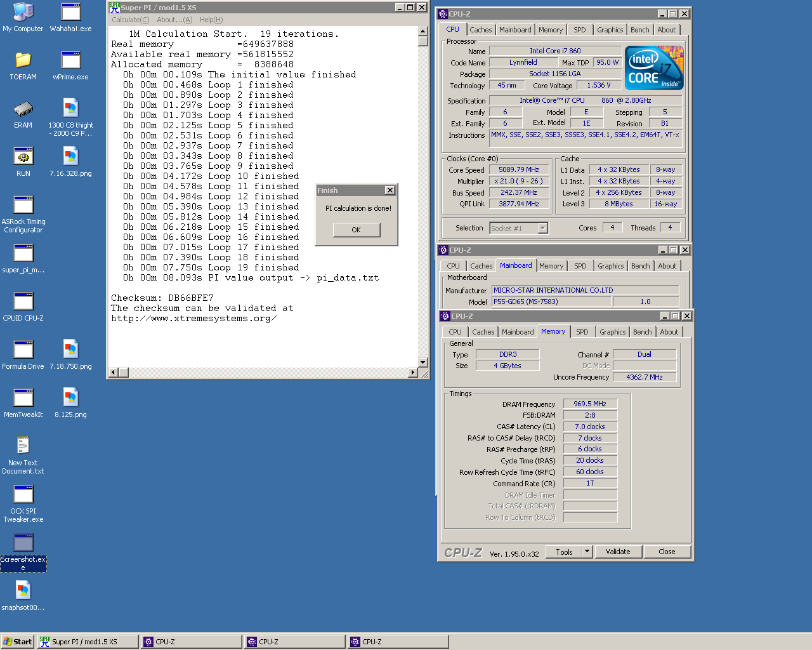Open Mainboard tab in top CPU-Z window
Screen dimensions: 812x650
click(x=515, y=30)
